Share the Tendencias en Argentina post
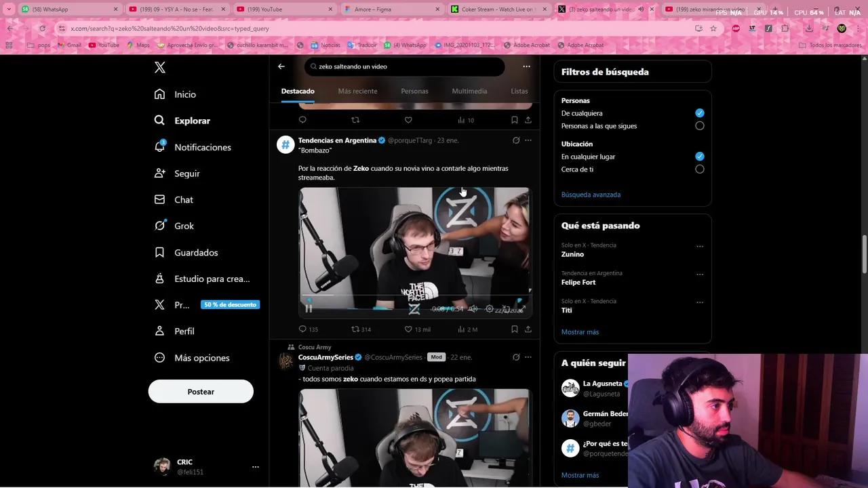 pyautogui.click(x=528, y=329)
